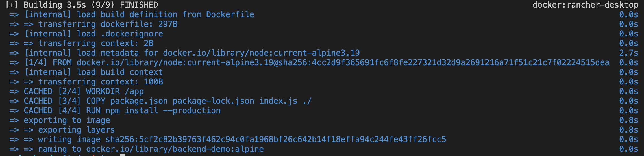
Task: Click the docker.io/library/node:current-alpine3.19 metadata text
Action: (x=261, y=53)
